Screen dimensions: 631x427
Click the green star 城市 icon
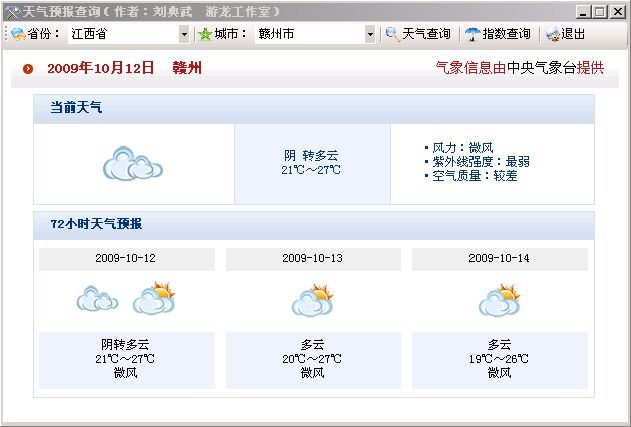coord(205,34)
